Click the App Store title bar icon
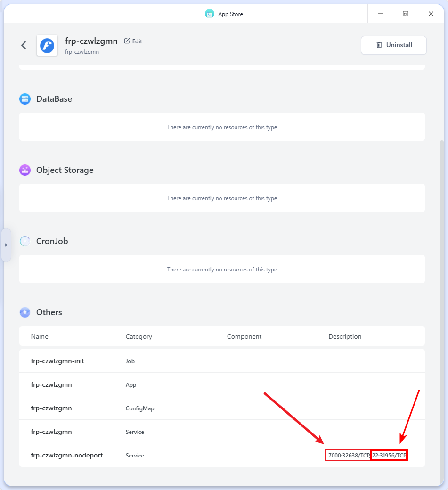Viewport: 448px width, 490px height. coord(210,14)
